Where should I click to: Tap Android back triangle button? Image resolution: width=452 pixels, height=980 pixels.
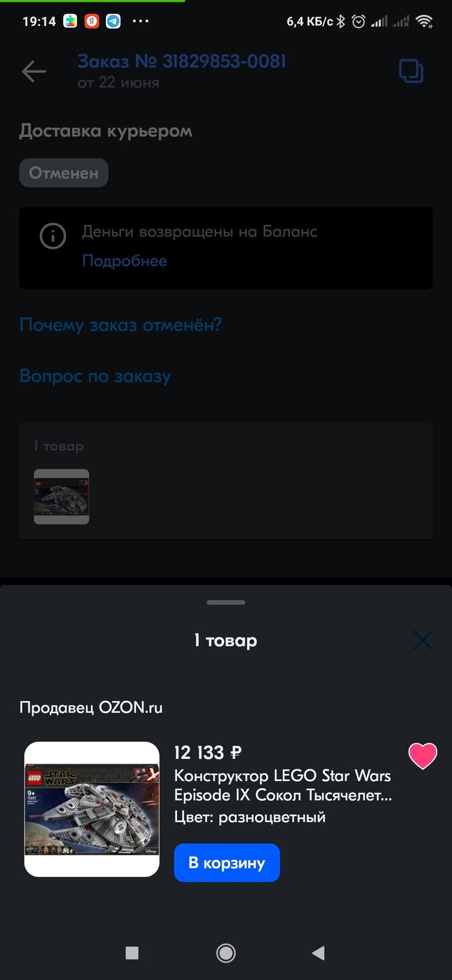click(318, 953)
